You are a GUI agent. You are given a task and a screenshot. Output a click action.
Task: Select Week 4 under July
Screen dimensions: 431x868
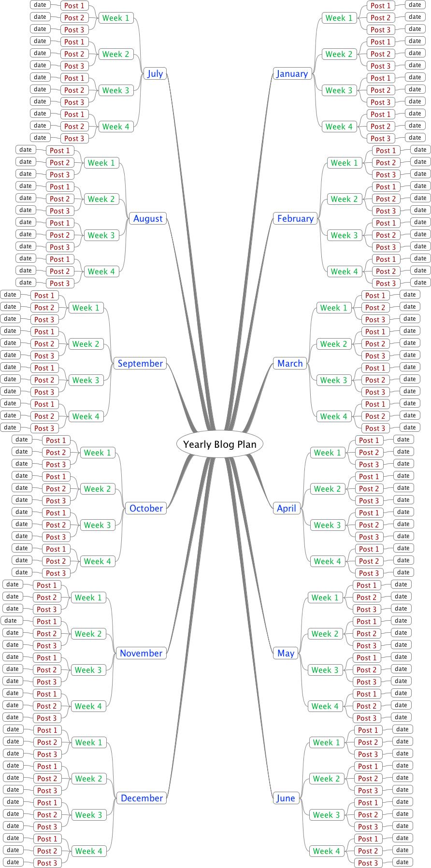[x=116, y=127]
